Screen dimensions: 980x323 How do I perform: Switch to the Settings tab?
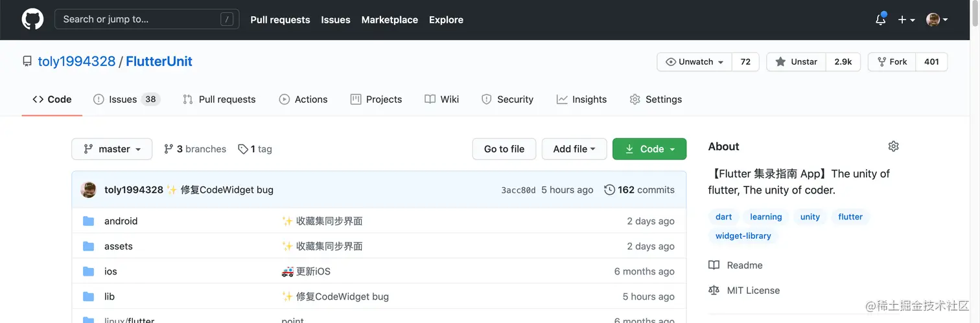pos(656,99)
